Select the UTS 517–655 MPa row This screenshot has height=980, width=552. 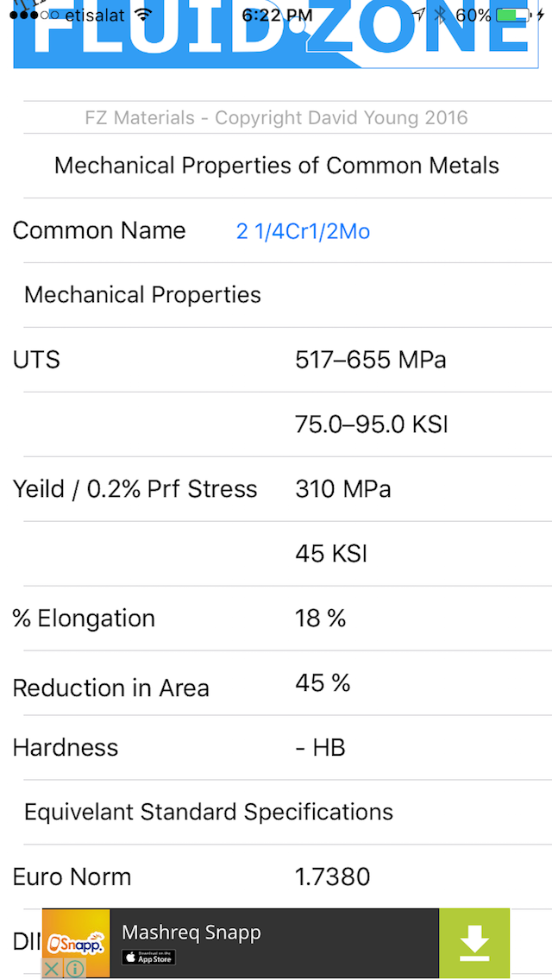[276, 360]
